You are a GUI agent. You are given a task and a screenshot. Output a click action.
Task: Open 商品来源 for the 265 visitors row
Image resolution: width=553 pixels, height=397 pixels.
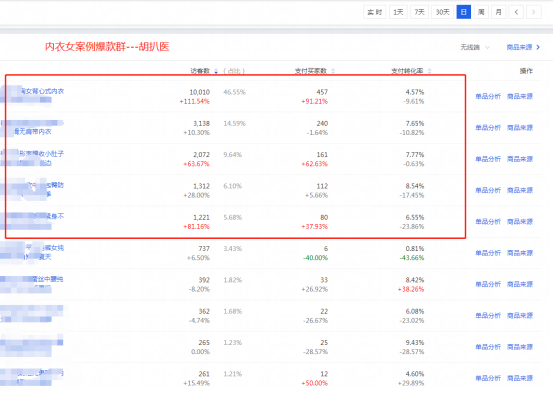tap(520, 347)
